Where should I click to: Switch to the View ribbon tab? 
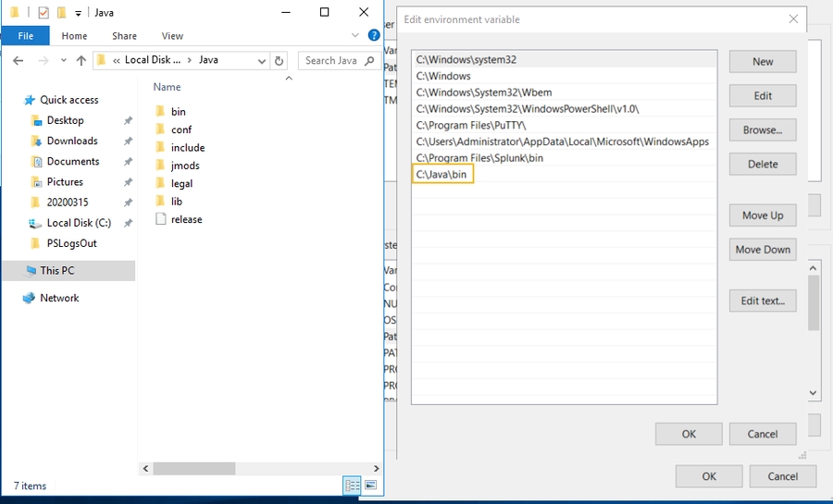coord(172,36)
